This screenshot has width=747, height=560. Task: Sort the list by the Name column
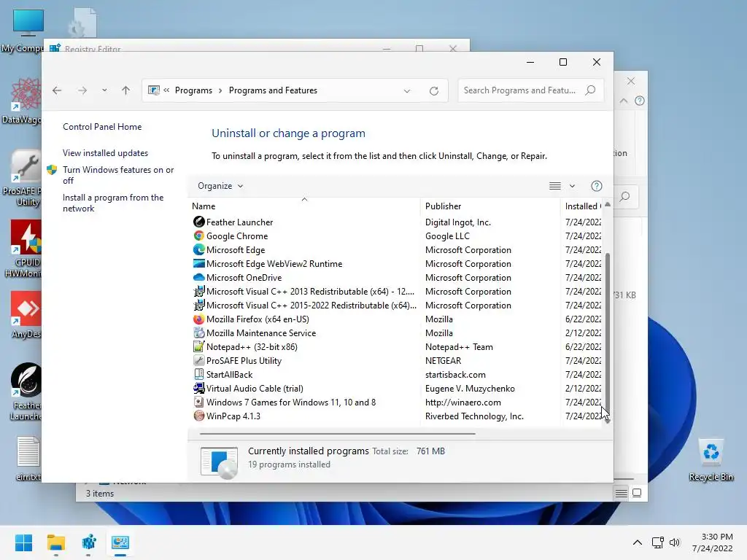[x=204, y=206]
